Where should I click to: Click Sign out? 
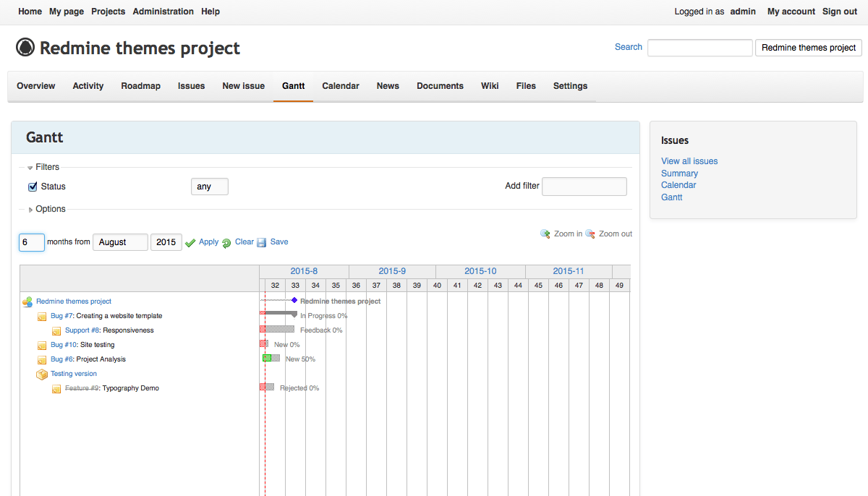(840, 12)
